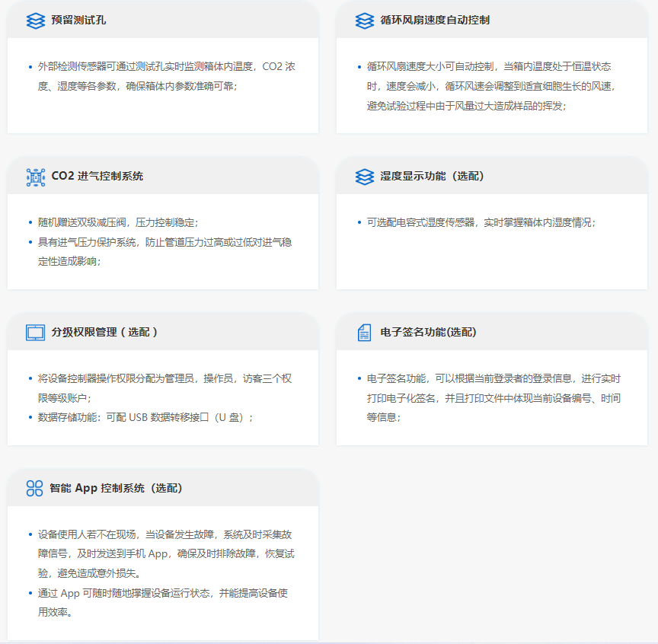This screenshot has height=644, width=658.
Task: Click the 电子签名功能(选配) heading
Action: [428, 333]
